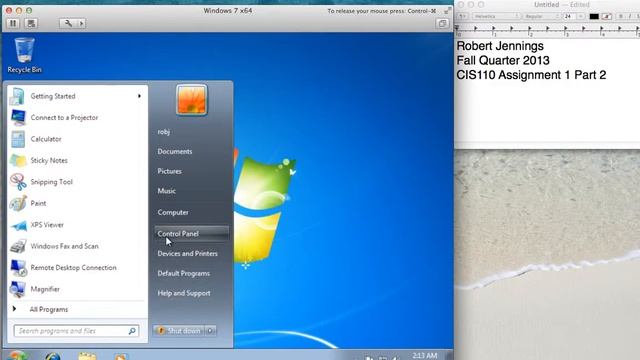Pause the virtual machine
640x360 pixels.
[x=13, y=23]
